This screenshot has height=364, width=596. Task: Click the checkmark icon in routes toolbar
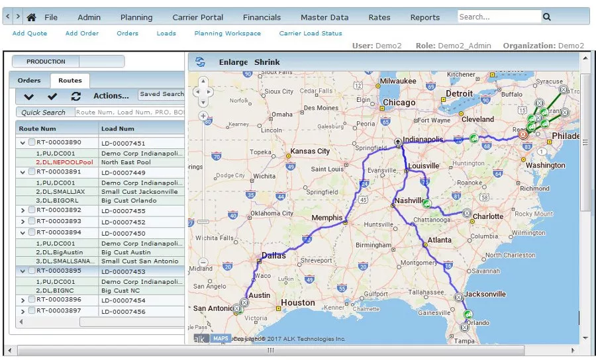click(x=52, y=97)
